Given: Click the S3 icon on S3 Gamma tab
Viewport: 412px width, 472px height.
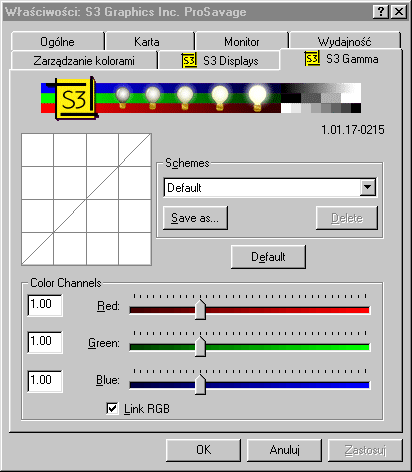Looking at the screenshot, I should (x=312, y=58).
